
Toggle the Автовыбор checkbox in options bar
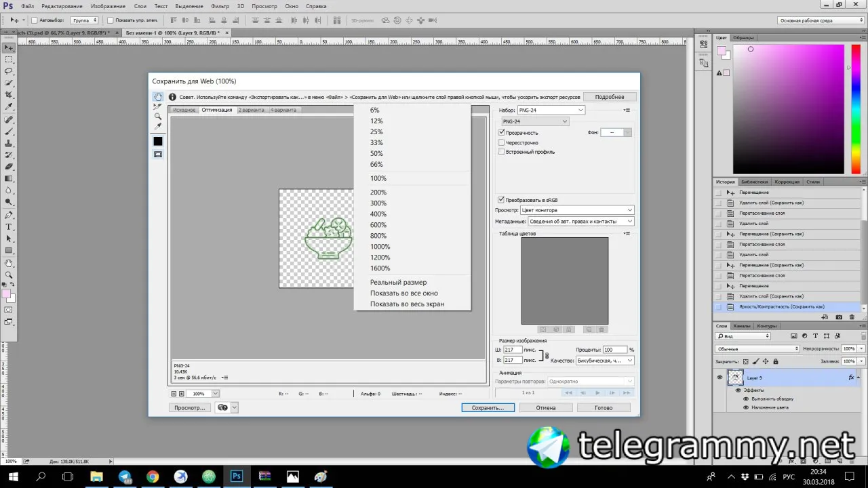point(34,20)
